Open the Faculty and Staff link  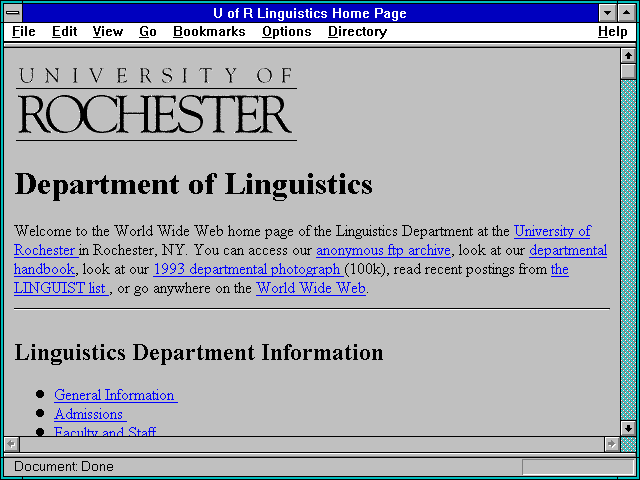click(x=105, y=431)
